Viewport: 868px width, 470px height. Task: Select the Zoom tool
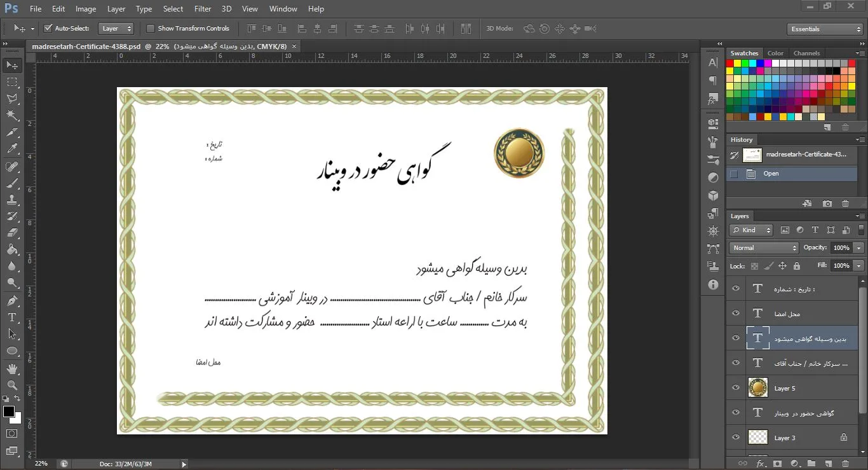[x=12, y=385]
